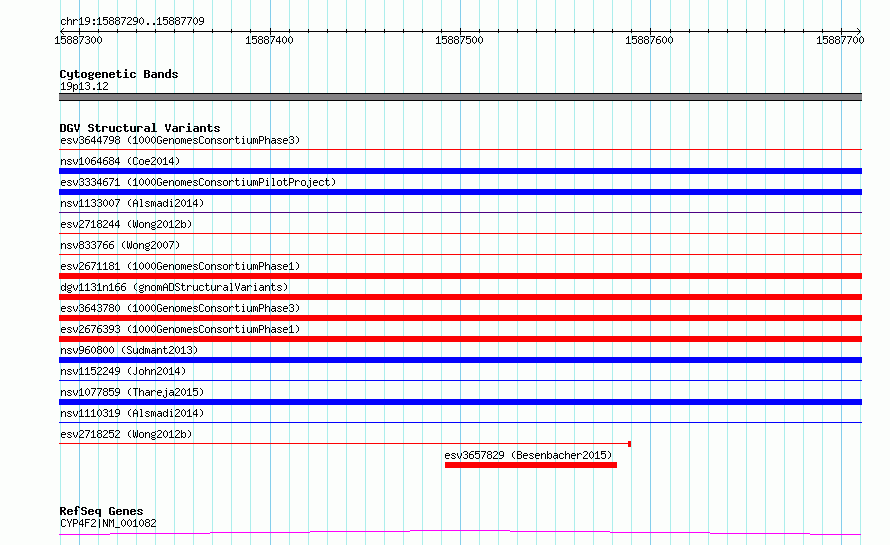Click ruler position 15887400
This screenshot has height=545, width=890.
point(269,40)
